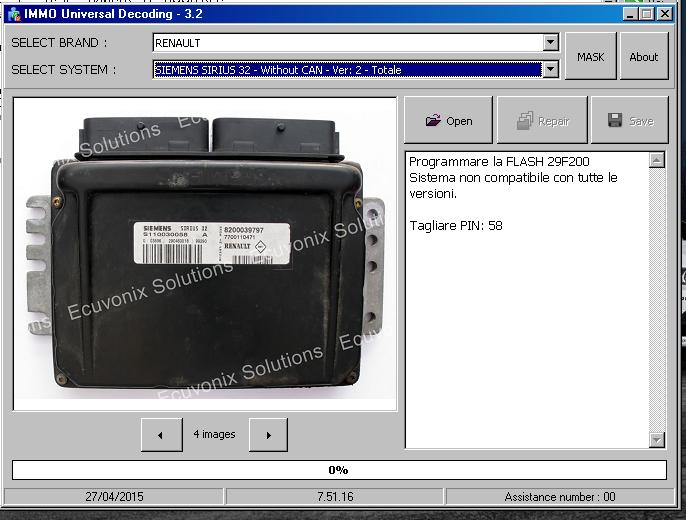Click the SELECT SYSTEM label

point(64,70)
